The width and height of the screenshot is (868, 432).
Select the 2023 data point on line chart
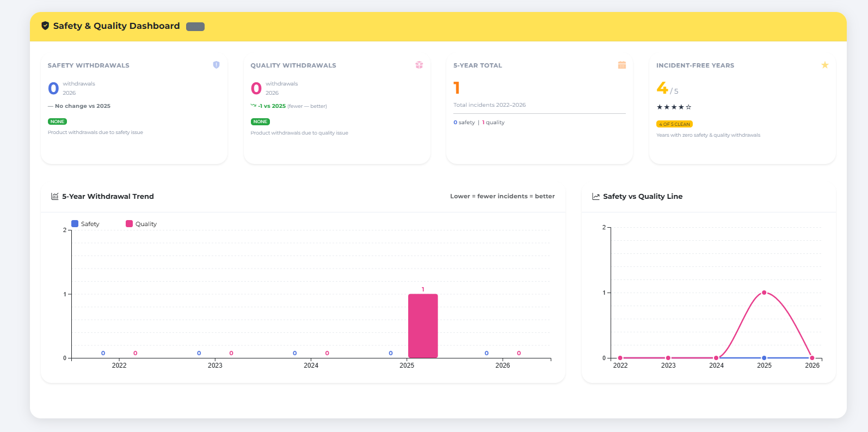668,358
